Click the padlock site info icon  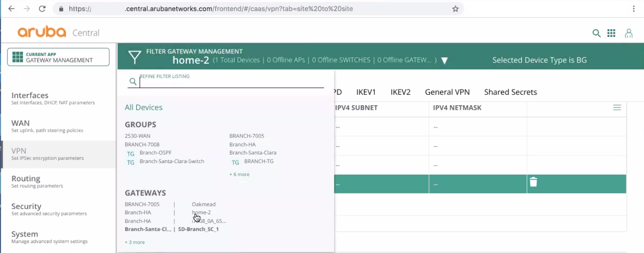coord(61,9)
